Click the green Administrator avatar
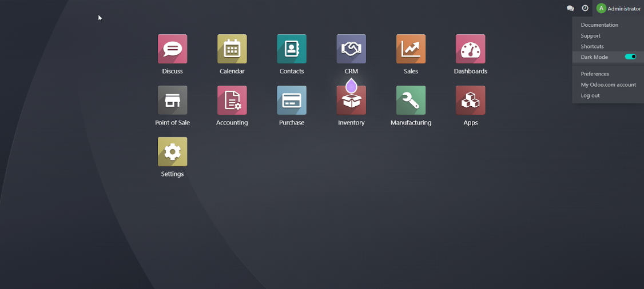644x289 pixels. click(601, 8)
